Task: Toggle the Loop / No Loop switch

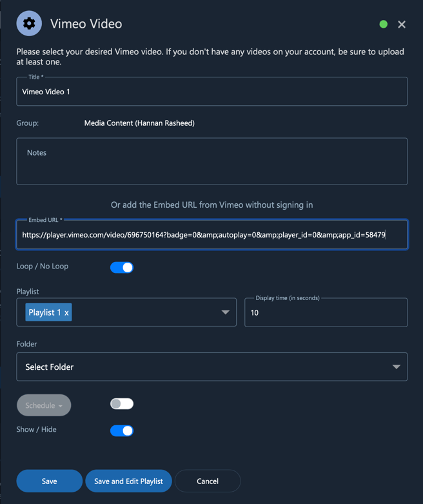Action: 122,267
